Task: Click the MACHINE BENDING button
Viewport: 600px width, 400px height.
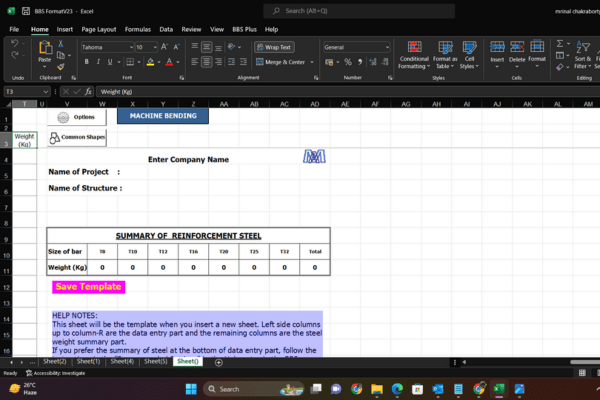Action: [x=163, y=116]
